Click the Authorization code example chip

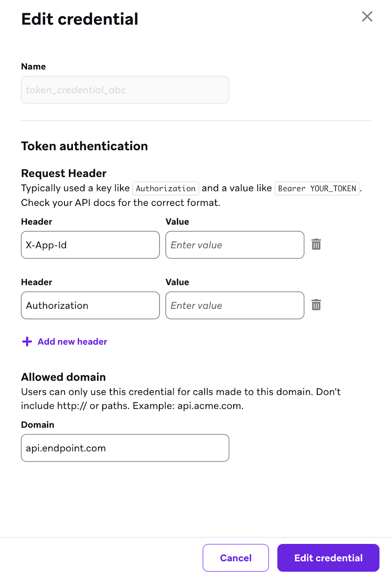pos(166,189)
